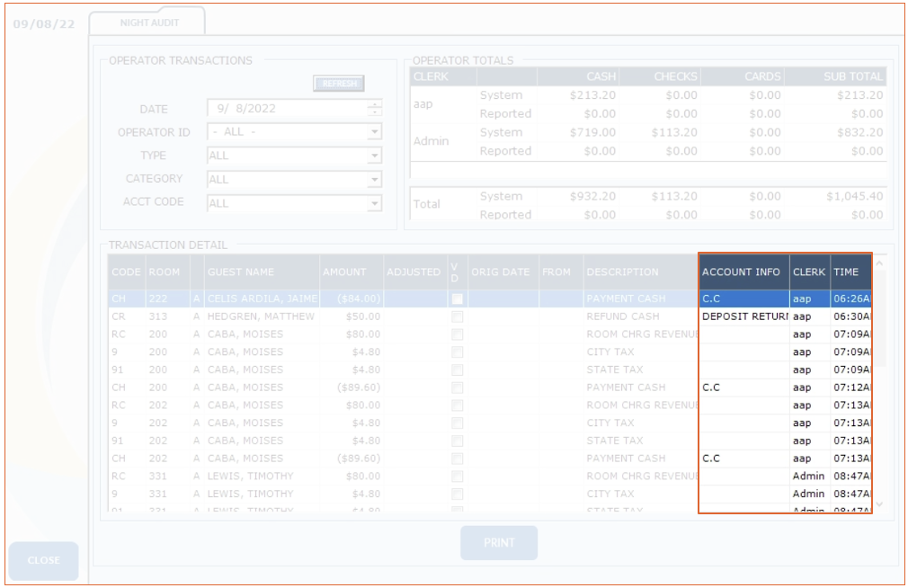This screenshot has height=588, width=908.
Task: Toggle void checkbox for CELIS ARDILA payment row
Action: click(458, 298)
